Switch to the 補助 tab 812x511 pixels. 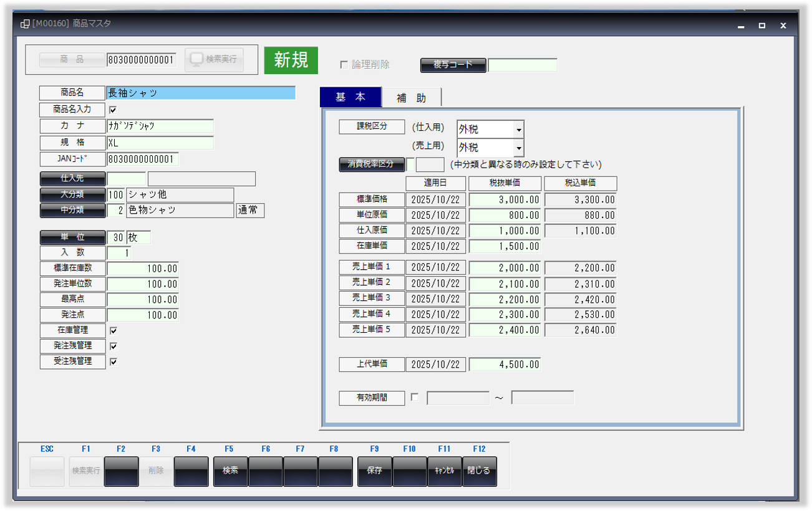412,98
